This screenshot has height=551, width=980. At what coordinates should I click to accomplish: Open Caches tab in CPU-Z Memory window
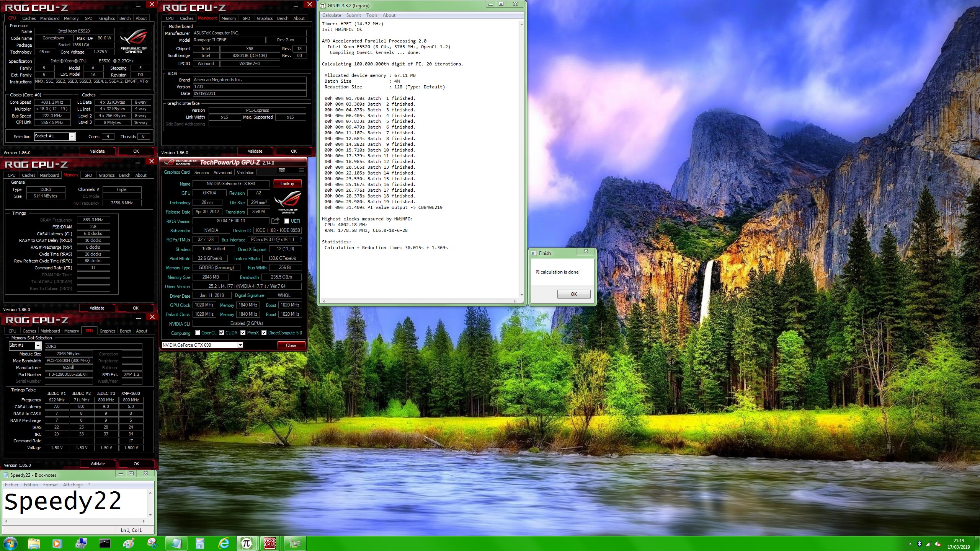point(28,175)
